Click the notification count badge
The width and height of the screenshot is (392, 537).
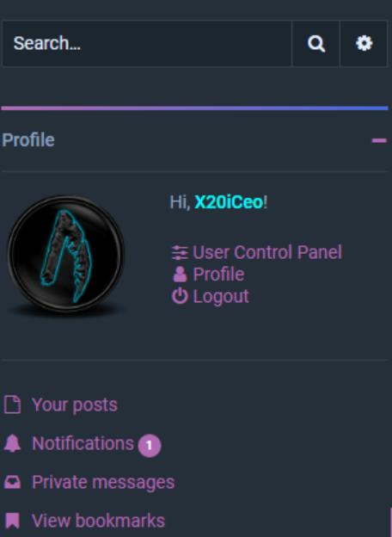[149, 446]
